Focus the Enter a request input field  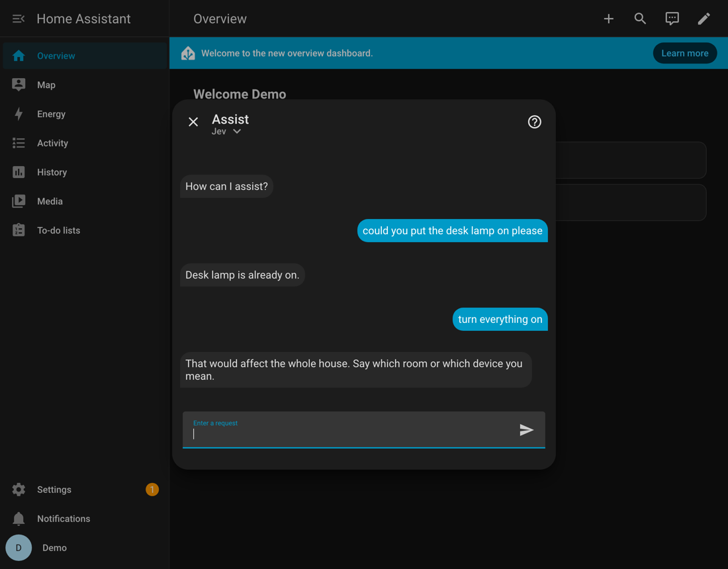(x=363, y=430)
